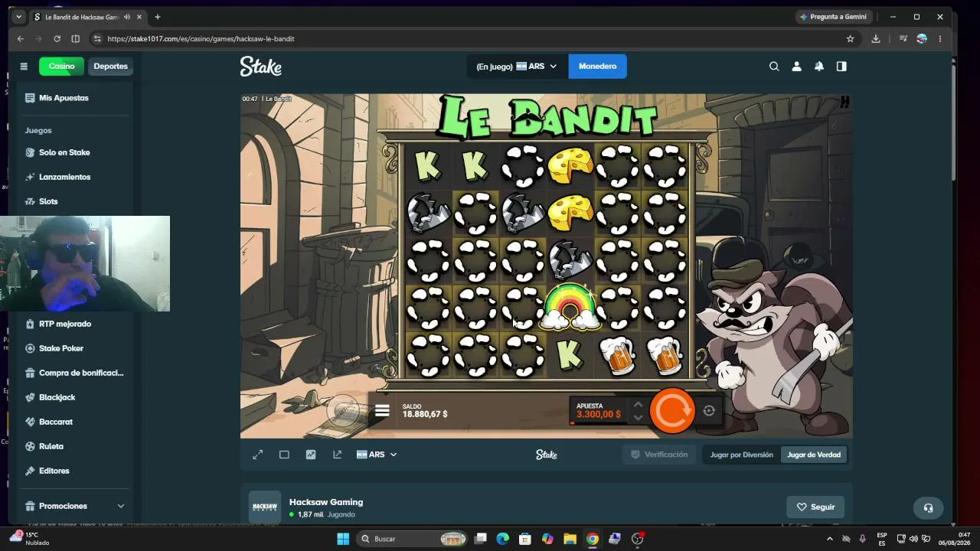Click the bet amount 3.300,00 $
980x551 pixels.
click(599, 414)
